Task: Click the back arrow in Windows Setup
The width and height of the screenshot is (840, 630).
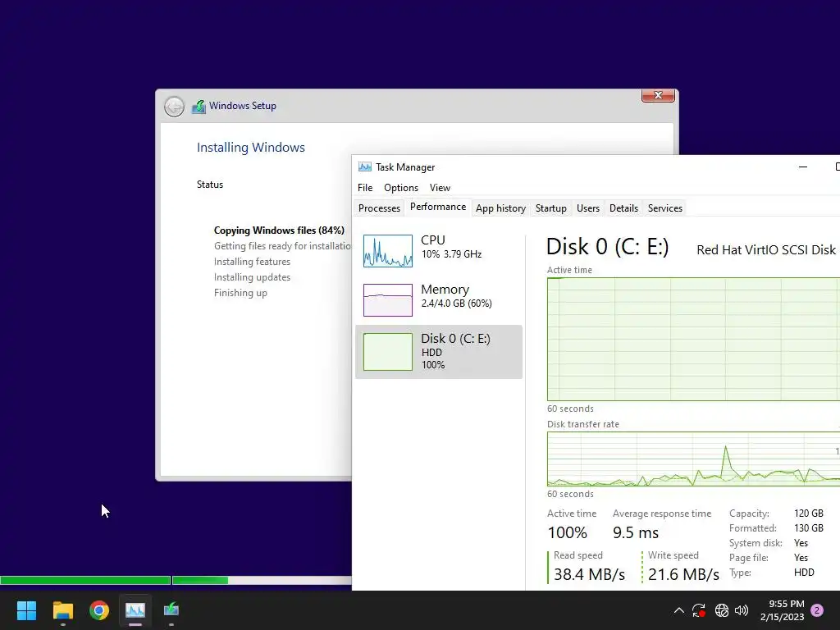Action: [x=174, y=107]
